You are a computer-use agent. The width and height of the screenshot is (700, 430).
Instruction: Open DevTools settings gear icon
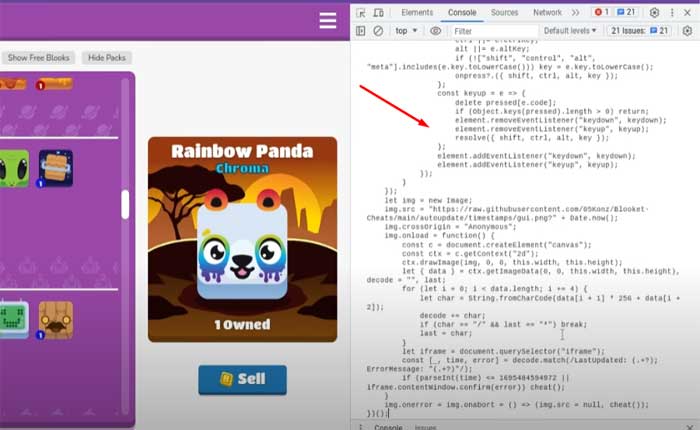click(x=654, y=13)
